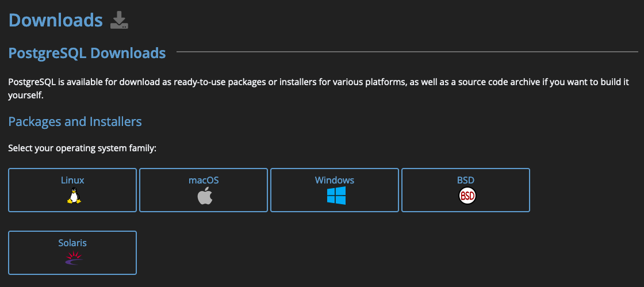Click the 'Select your operating system family' text

[x=82, y=148]
